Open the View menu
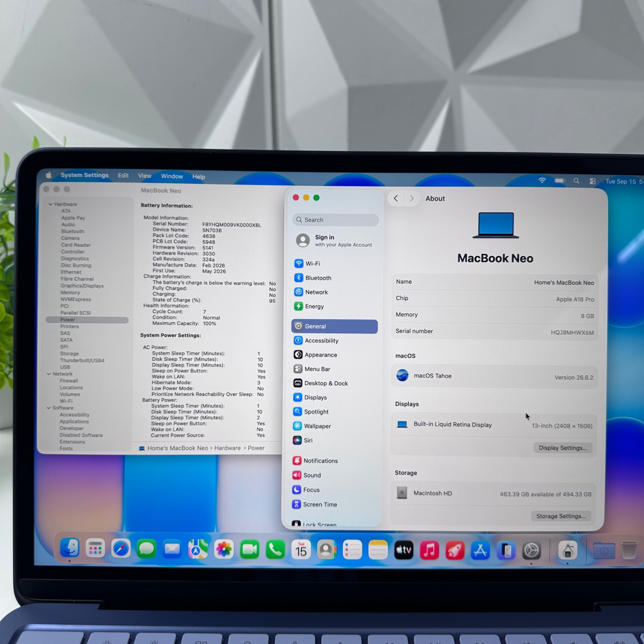The width and height of the screenshot is (644, 644). click(x=145, y=176)
